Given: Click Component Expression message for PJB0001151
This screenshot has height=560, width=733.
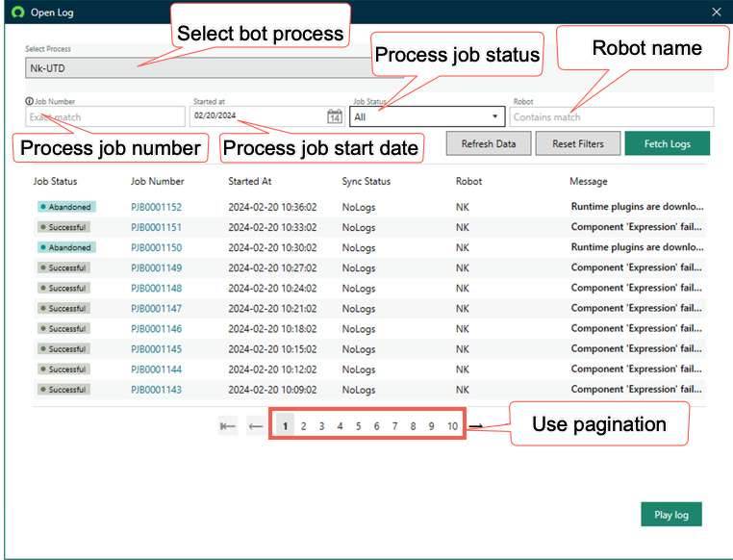Looking at the screenshot, I should [x=636, y=227].
